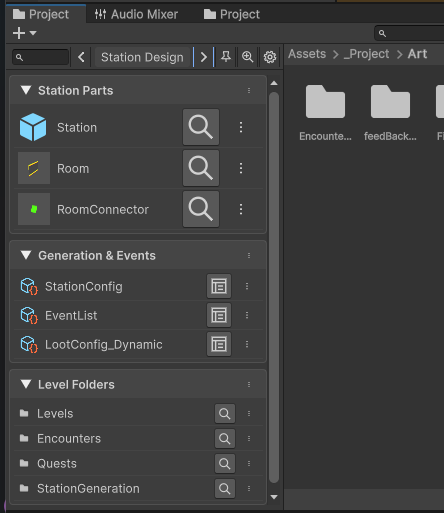
Task: Click the magnifier button beside RoomConnector
Action: click(201, 209)
